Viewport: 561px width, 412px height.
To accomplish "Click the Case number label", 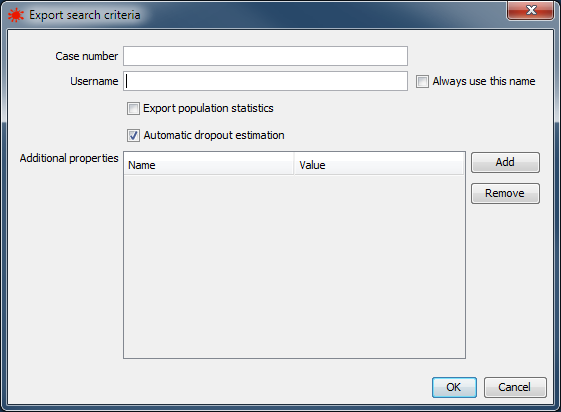I will pyautogui.click(x=87, y=56).
